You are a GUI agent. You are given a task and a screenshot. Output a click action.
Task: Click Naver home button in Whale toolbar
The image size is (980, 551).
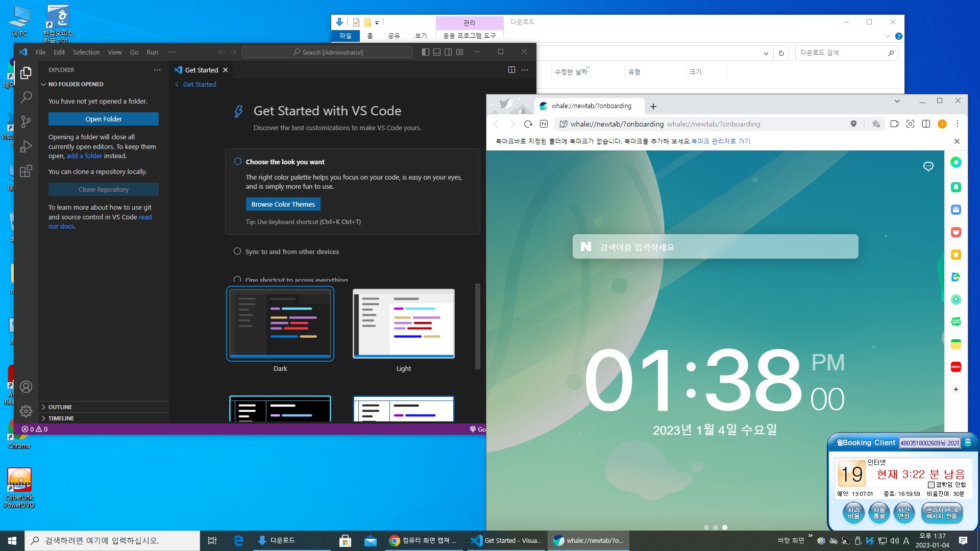tap(544, 124)
